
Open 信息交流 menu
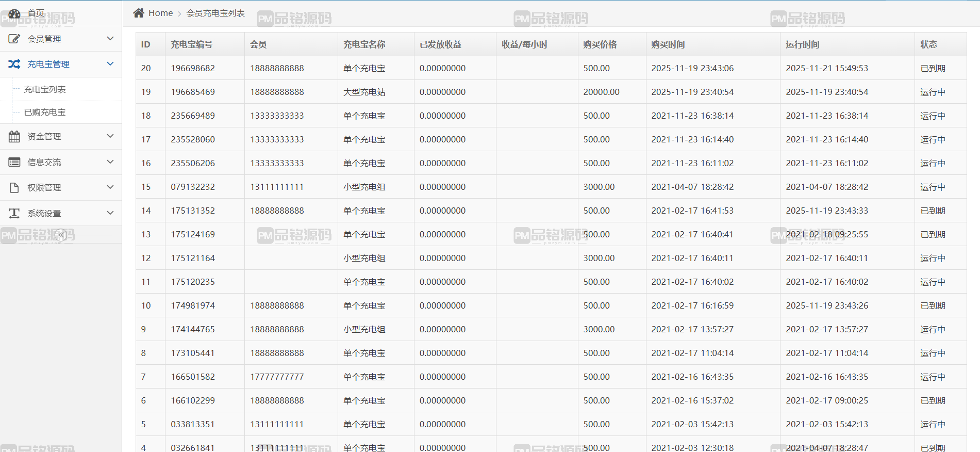pos(61,162)
